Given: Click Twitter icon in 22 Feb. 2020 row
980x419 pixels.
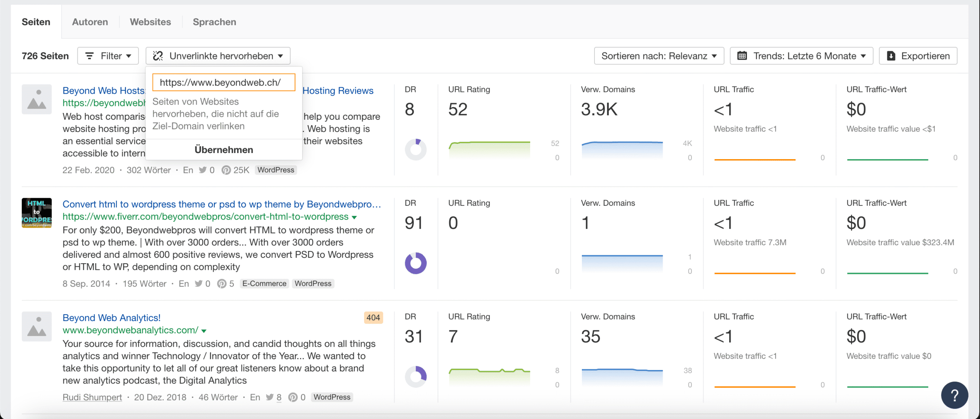Looking at the screenshot, I should pyautogui.click(x=203, y=170).
